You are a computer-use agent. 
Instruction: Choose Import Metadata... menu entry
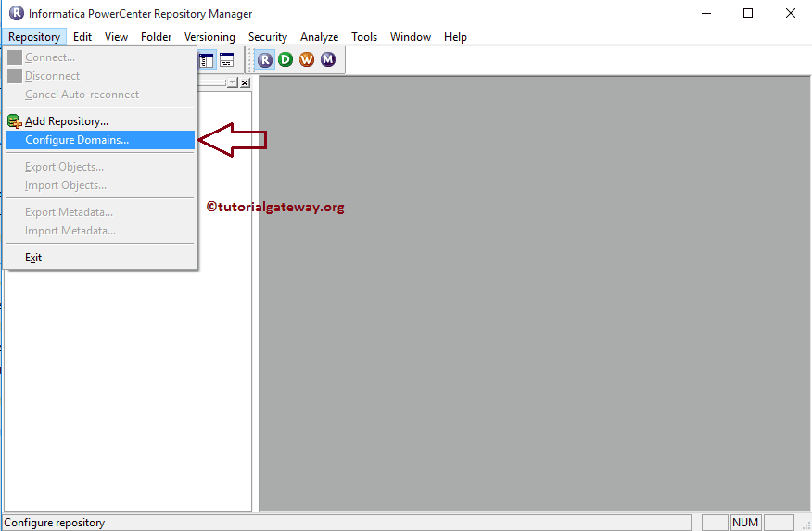pyautogui.click(x=100, y=232)
